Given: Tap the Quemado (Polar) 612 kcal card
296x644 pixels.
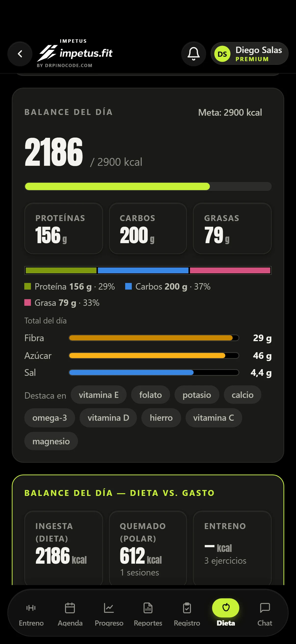Looking at the screenshot, I should (x=148, y=548).
